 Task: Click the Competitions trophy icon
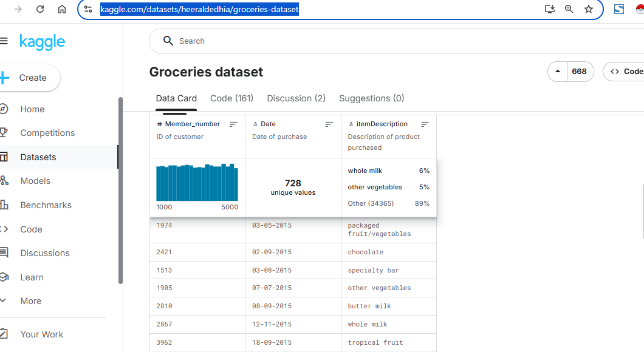(4, 133)
